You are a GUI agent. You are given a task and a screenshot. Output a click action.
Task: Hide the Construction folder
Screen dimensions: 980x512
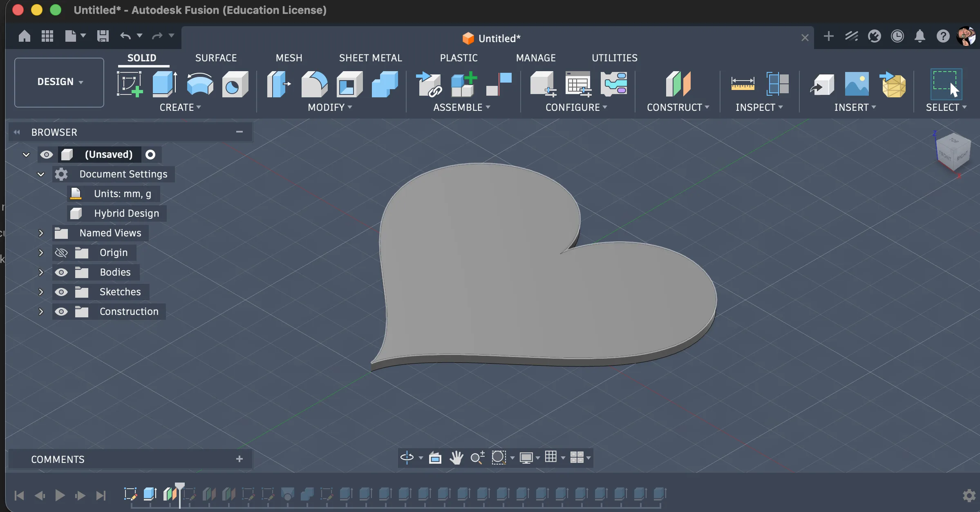click(x=61, y=312)
